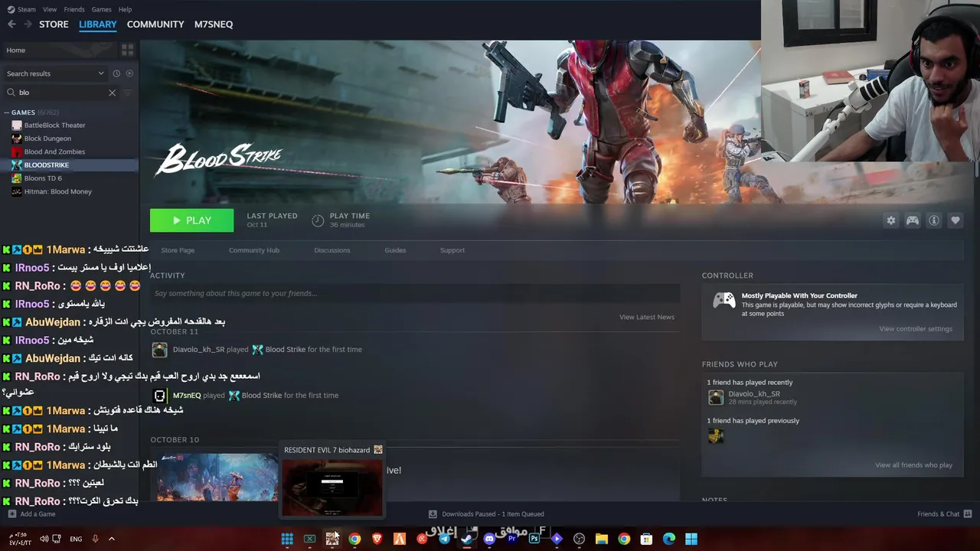Image resolution: width=980 pixels, height=551 pixels.
Task: Open BloodStrike Store Page link
Action: click(x=178, y=250)
